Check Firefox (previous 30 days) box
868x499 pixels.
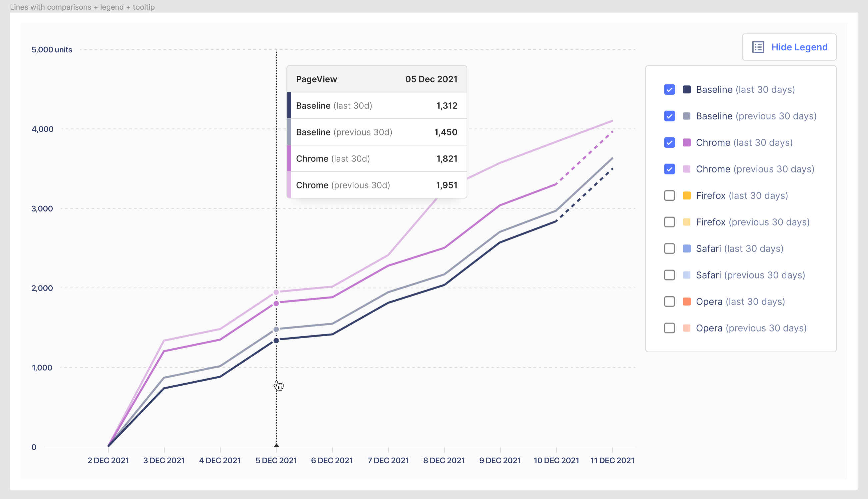[669, 222]
